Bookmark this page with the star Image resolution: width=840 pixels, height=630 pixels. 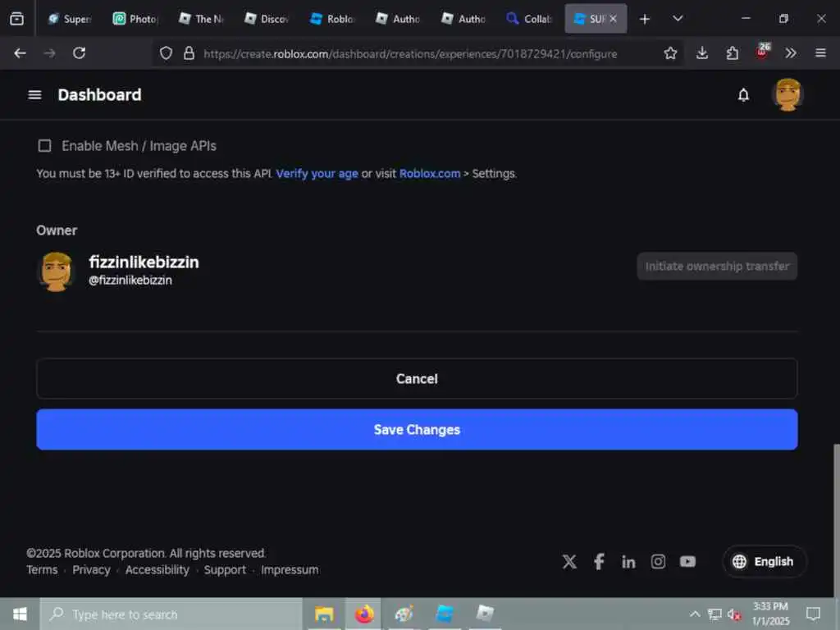(670, 53)
